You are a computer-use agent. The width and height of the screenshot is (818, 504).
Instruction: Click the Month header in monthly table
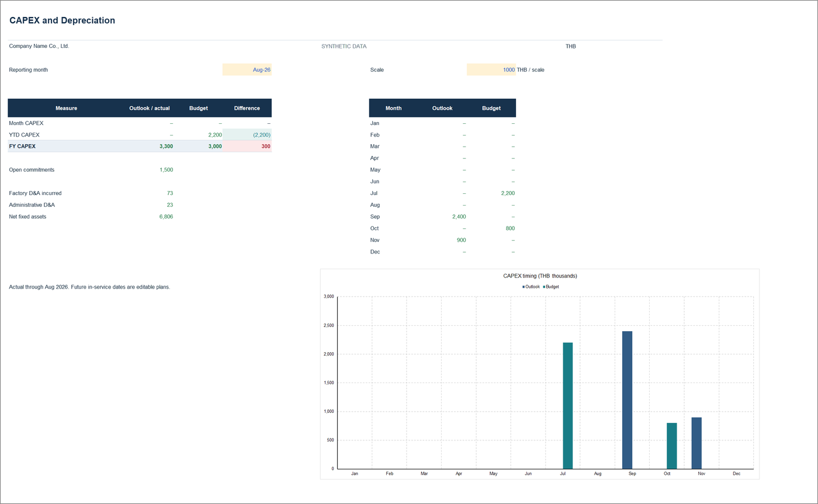[x=394, y=108]
